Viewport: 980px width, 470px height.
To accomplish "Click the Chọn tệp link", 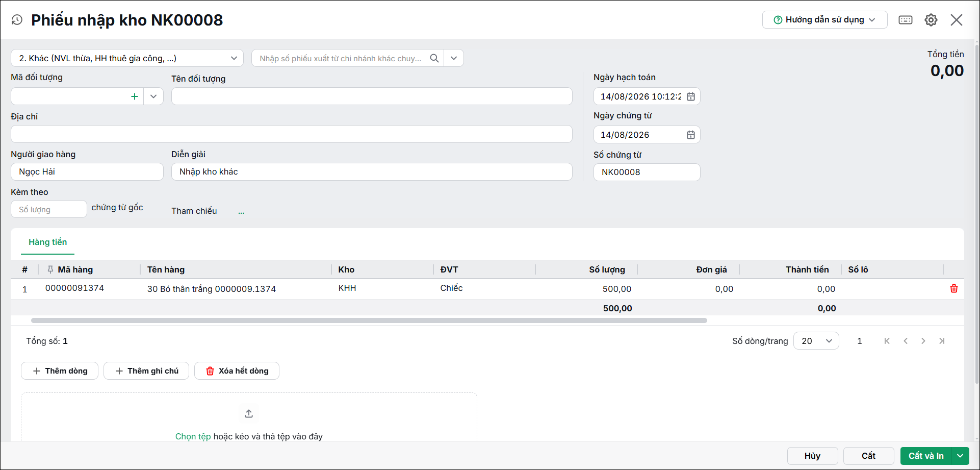I will click(x=193, y=436).
